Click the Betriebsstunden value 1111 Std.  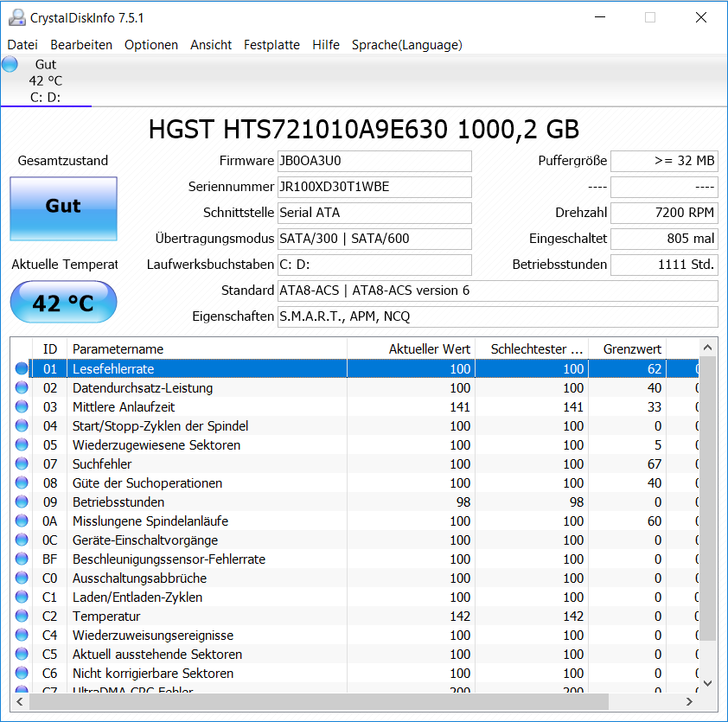click(664, 265)
